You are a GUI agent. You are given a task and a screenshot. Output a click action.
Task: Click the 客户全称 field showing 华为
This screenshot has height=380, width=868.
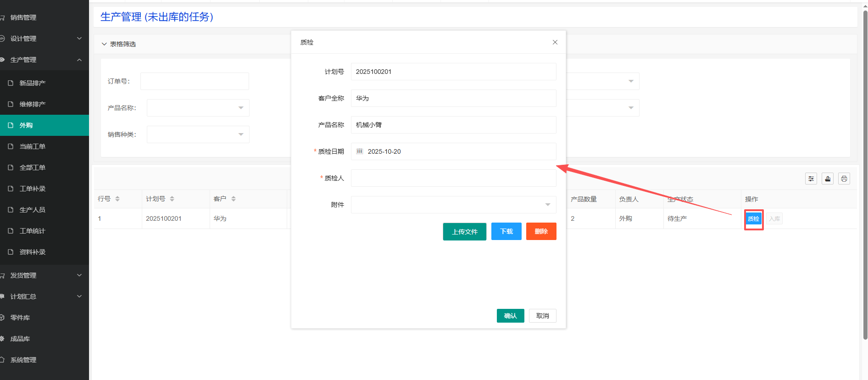453,98
